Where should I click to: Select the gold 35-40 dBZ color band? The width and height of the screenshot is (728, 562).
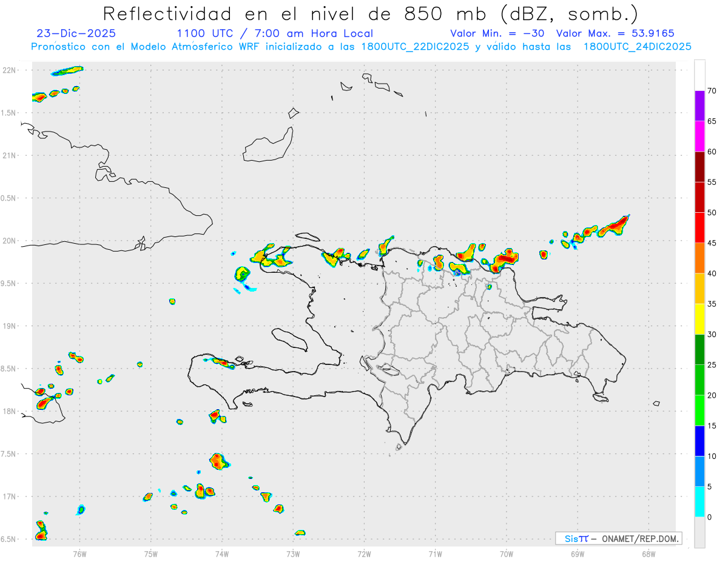(x=699, y=289)
